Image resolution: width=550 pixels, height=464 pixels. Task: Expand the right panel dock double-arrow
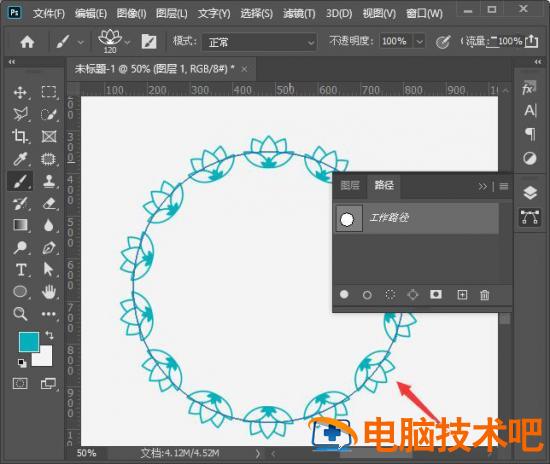(538, 62)
